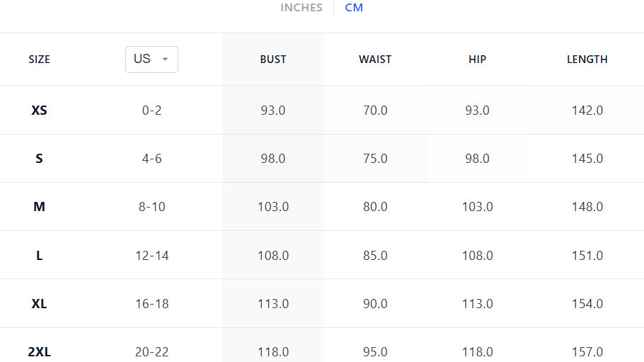Select the M size row label

click(40, 207)
